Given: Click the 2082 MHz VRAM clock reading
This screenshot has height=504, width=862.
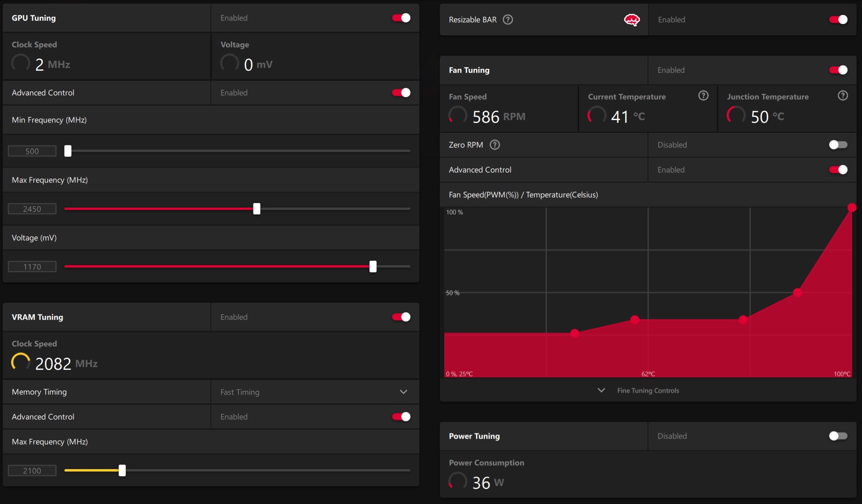Looking at the screenshot, I should point(66,363).
